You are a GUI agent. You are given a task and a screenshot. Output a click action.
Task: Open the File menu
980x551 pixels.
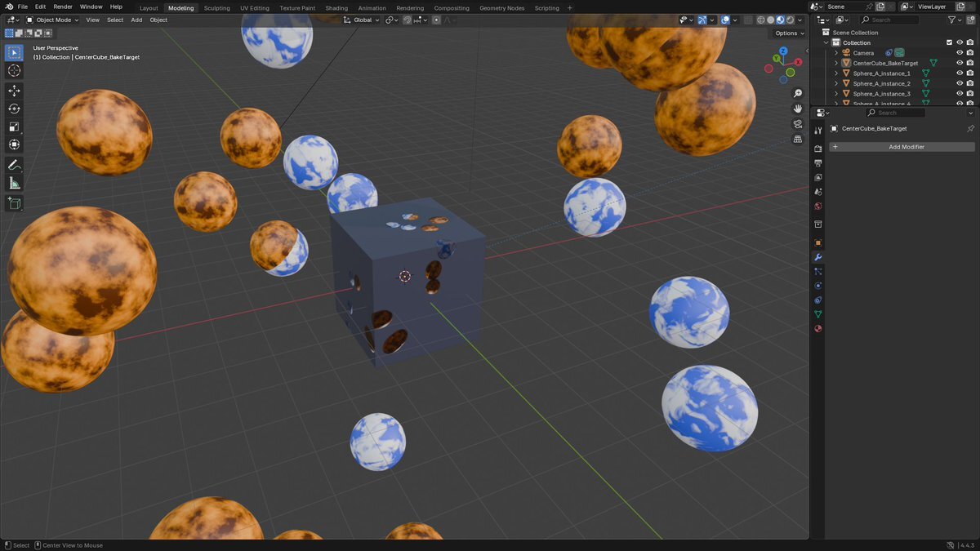click(x=23, y=7)
